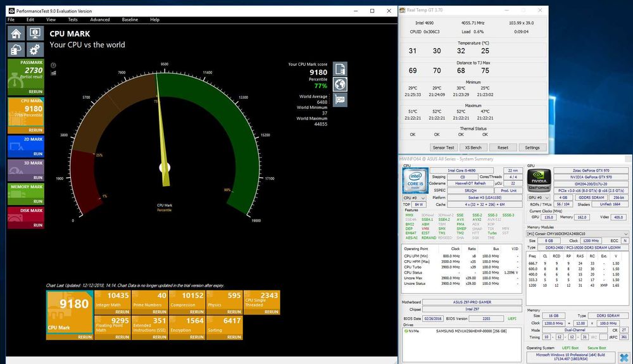Click the green NVMe drive status icon
633x364 pixels.
click(x=406, y=331)
